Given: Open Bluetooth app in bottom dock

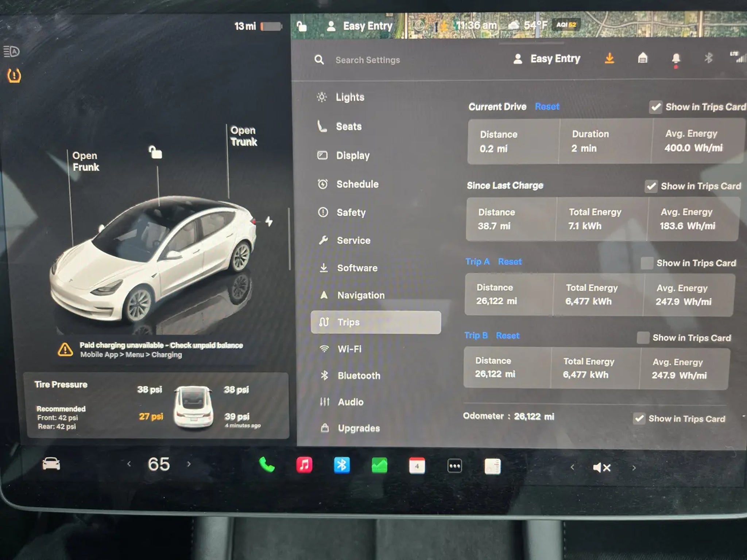Looking at the screenshot, I should (x=342, y=466).
